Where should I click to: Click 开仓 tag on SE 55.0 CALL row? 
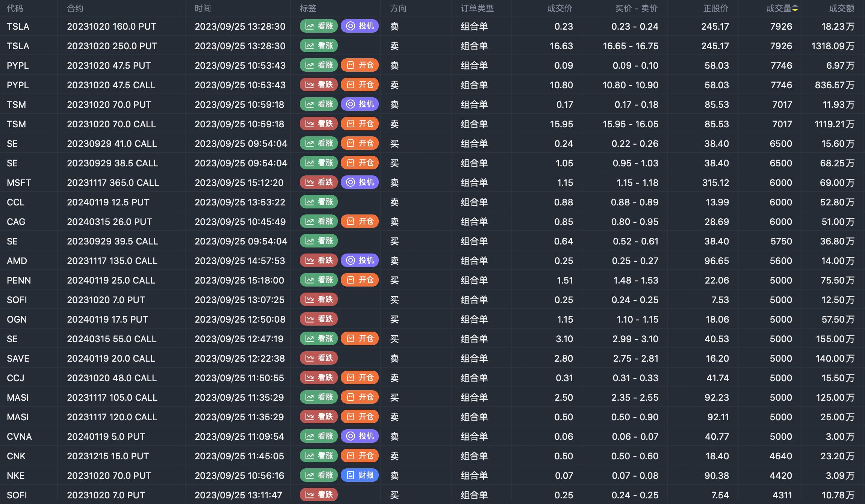(360, 338)
